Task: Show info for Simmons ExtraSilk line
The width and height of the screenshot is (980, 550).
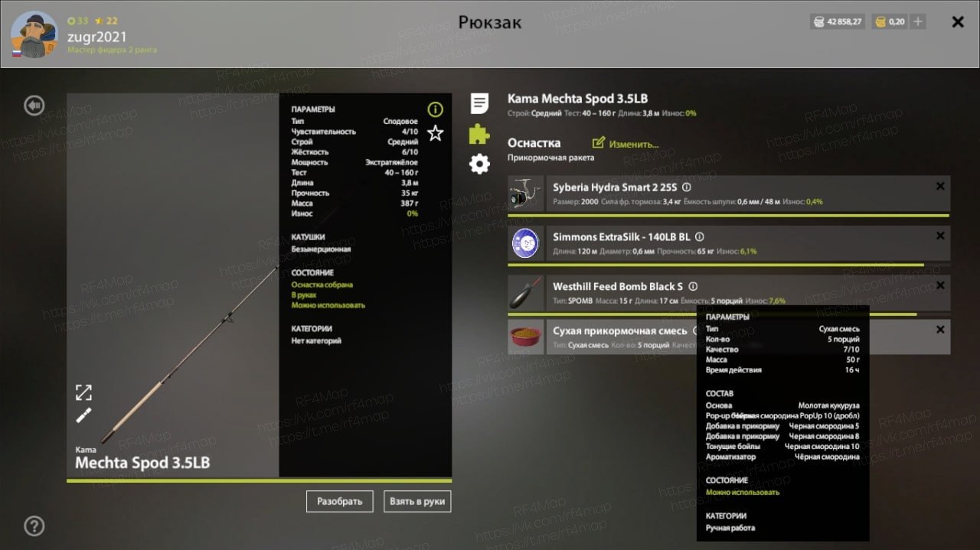Action: click(x=700, y=237)
